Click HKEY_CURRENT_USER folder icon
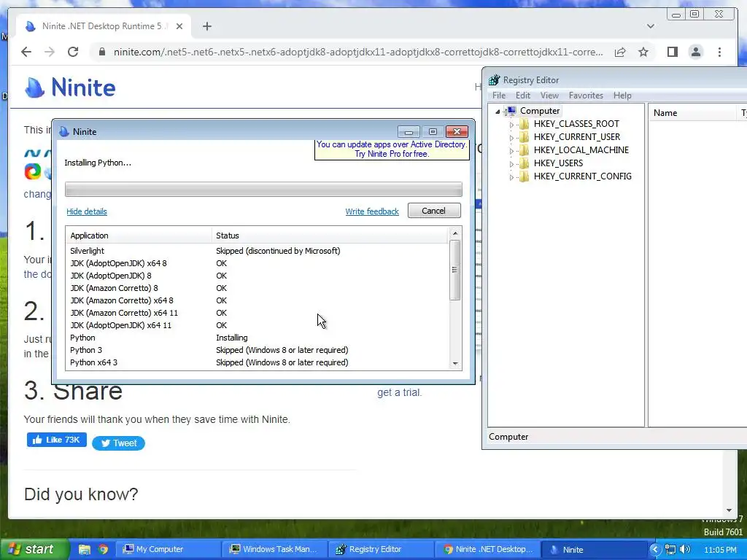 524,137
